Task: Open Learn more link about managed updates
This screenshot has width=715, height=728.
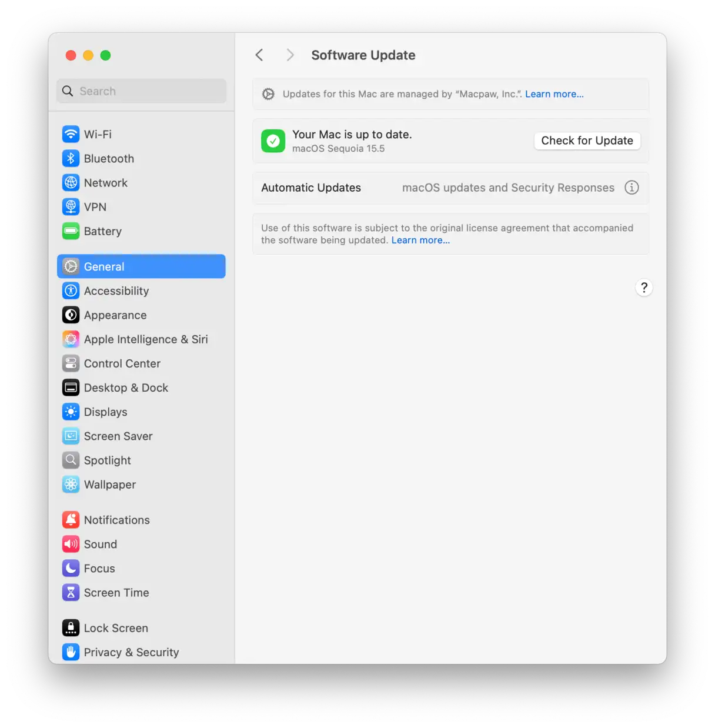Action: (554, 94)
